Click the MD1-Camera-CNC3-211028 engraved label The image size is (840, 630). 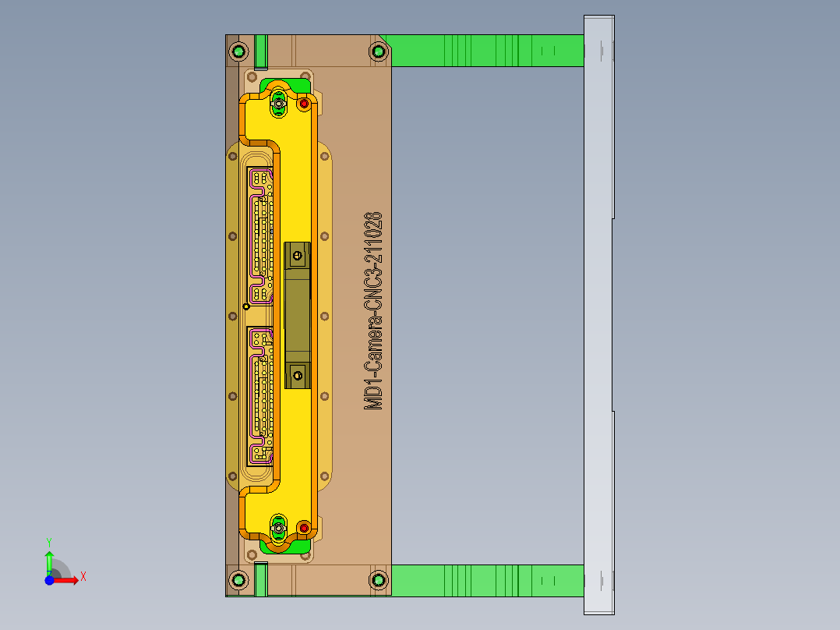[372, 312]
